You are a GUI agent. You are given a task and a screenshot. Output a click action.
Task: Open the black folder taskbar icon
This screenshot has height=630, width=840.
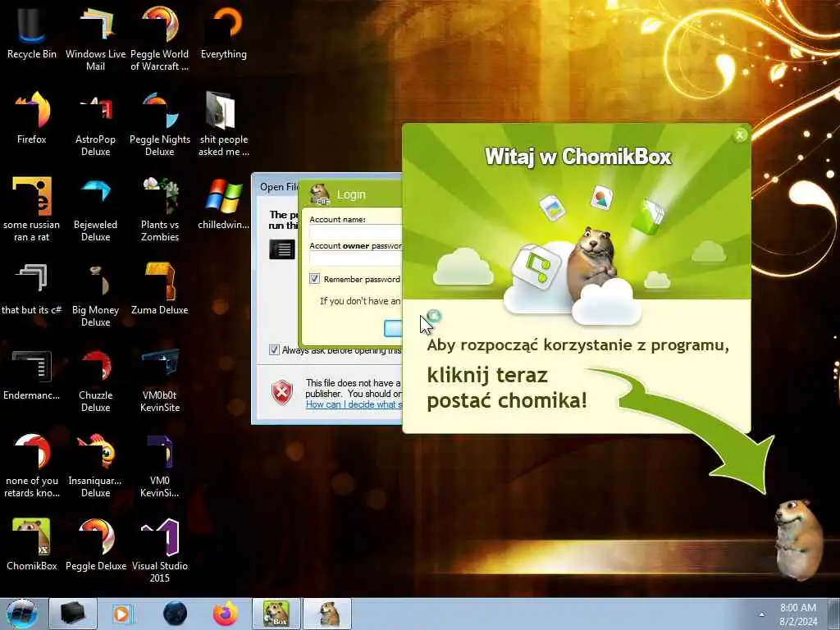point(73,614)
